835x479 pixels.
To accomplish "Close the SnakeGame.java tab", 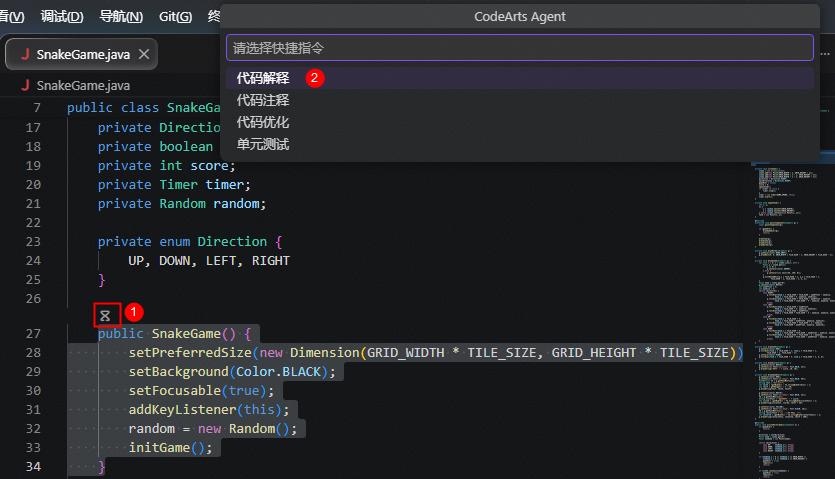I will [144, 54].
